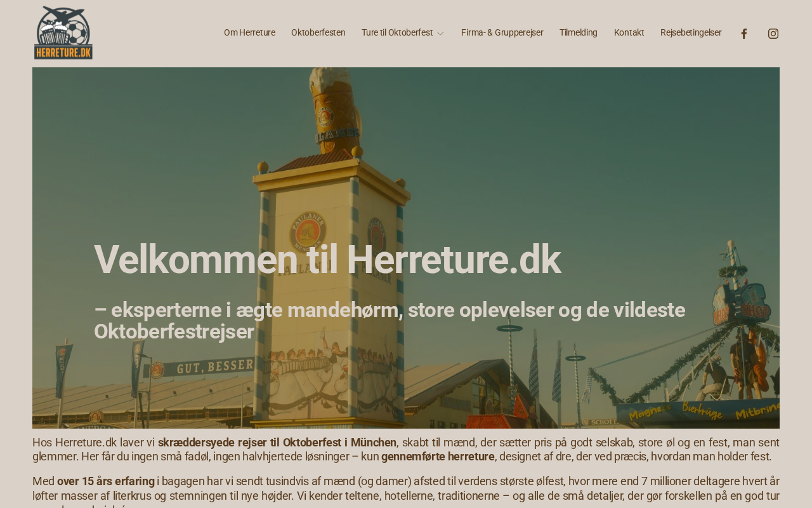Click the bold text 'skræddersyede rejser til Oktoberfest i München'
Image resolution: width=812 pixels, height=508 pixels.
tap(277, 443)
